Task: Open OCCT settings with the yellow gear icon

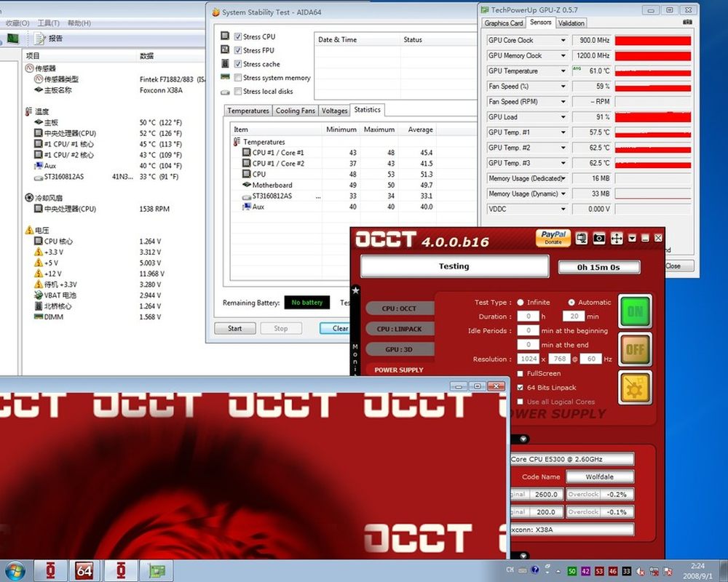Action: (634, 387)
